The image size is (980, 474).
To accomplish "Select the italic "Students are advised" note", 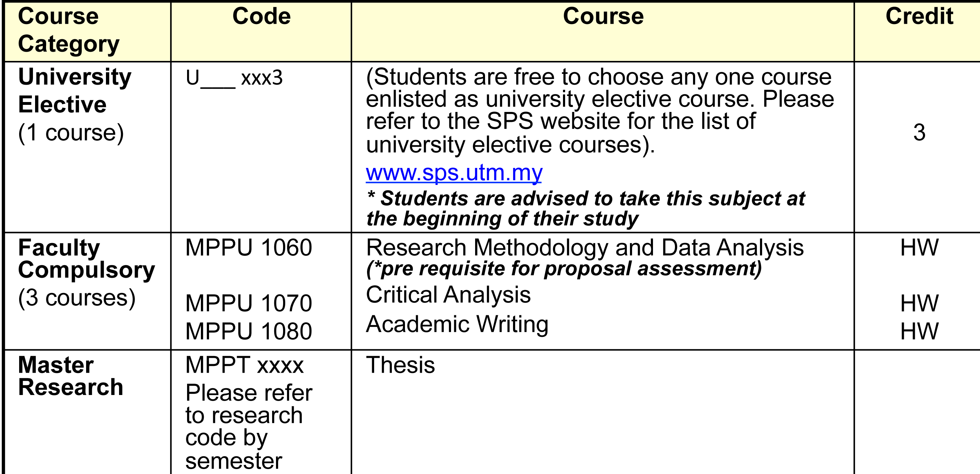I will point(586,208).
